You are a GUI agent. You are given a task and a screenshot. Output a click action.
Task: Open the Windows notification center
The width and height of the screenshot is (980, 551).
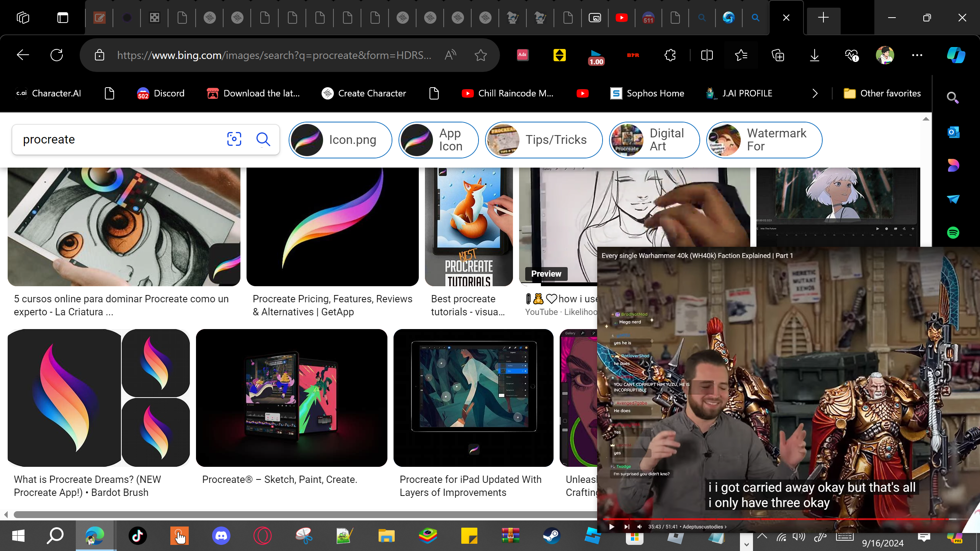click(x=924, y=537)
